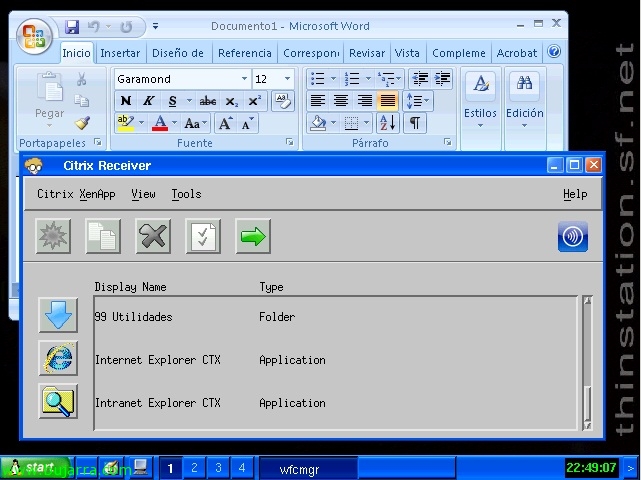The height and width of the screenshot is (480, 641).
Task: Switch to Insertar ribbon tab
Action: click(120, 53)
